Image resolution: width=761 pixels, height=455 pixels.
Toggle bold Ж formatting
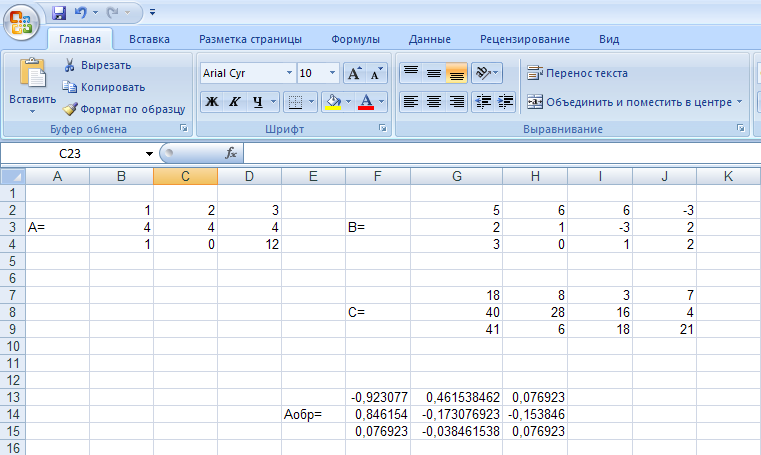[x=212, y=102]
